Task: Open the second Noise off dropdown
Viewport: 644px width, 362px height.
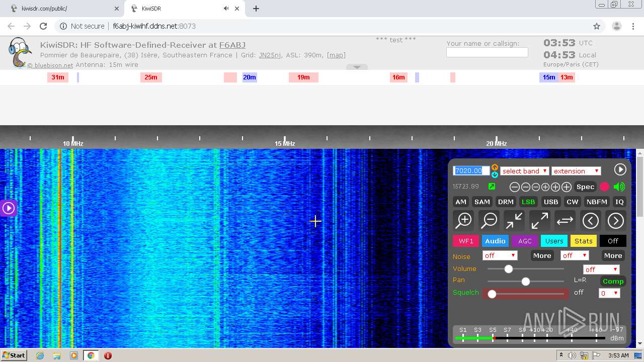Action: tap(575, 255)
